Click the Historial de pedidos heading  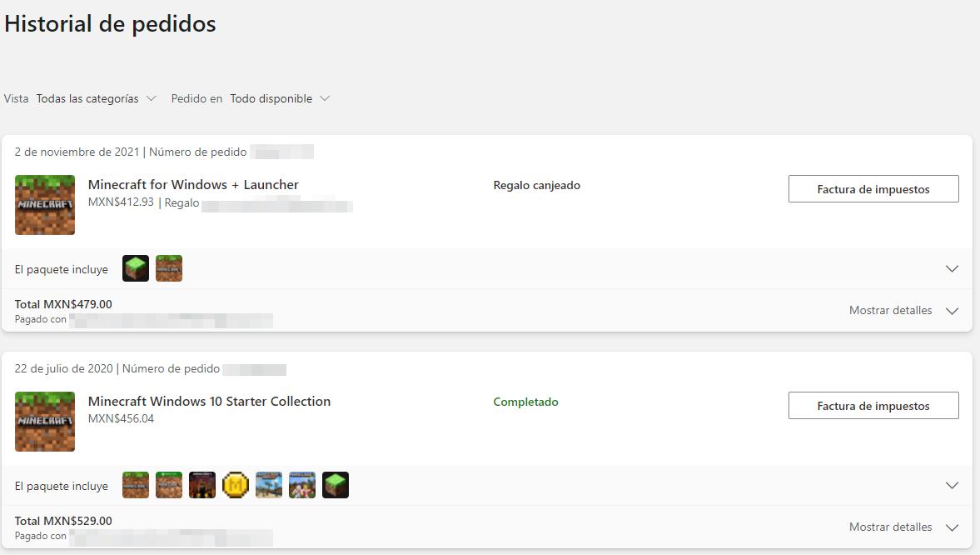point(110,24)
